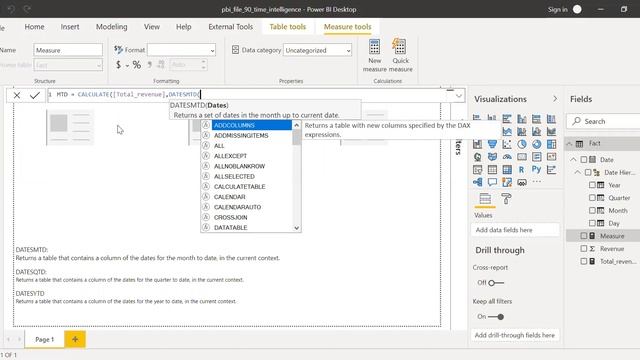
Task: Open the Format paint roller tab
Action: 506,199
